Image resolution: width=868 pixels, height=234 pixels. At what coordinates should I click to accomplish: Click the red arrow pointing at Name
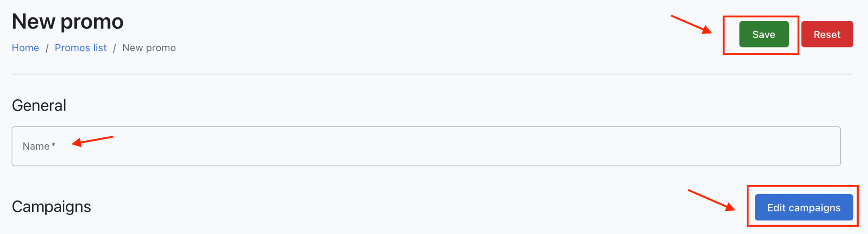tap(92, 140)
